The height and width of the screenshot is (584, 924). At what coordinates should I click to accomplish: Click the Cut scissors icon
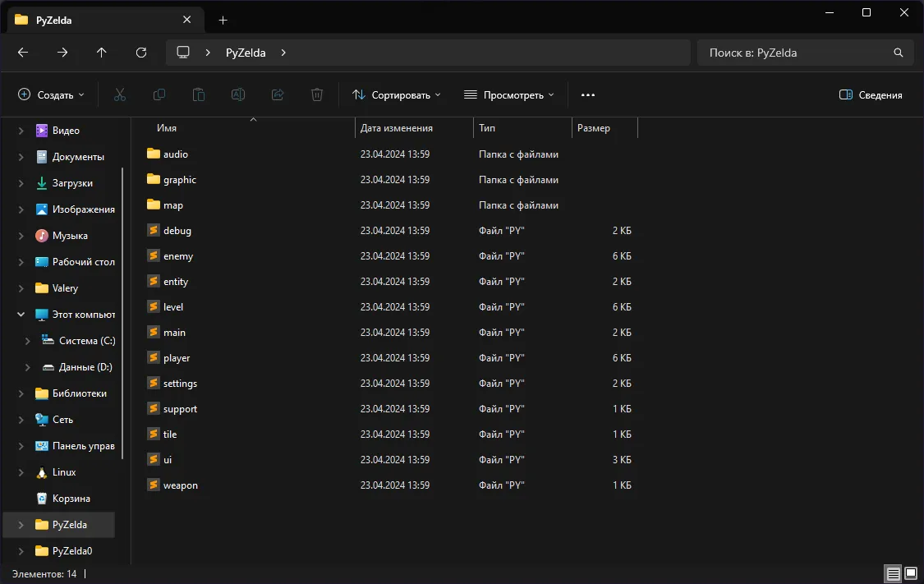pos(120,95)
